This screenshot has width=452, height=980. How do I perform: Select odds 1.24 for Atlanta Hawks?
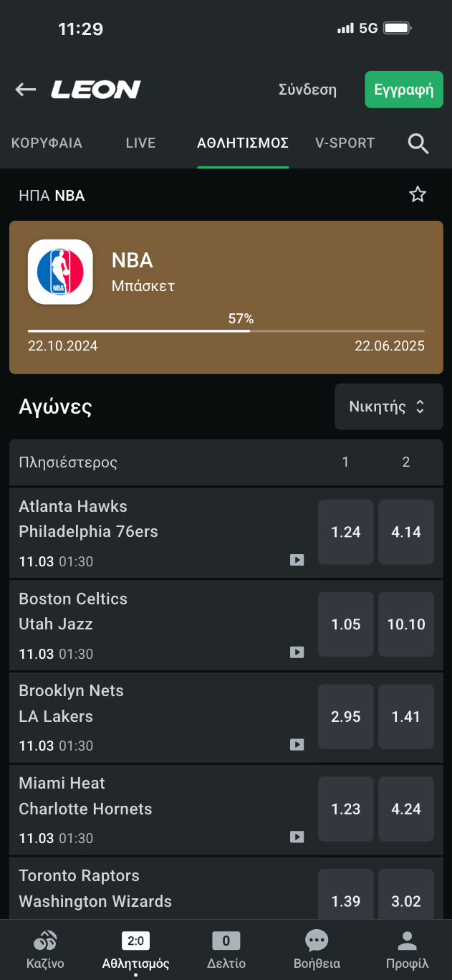pos(346,532)
